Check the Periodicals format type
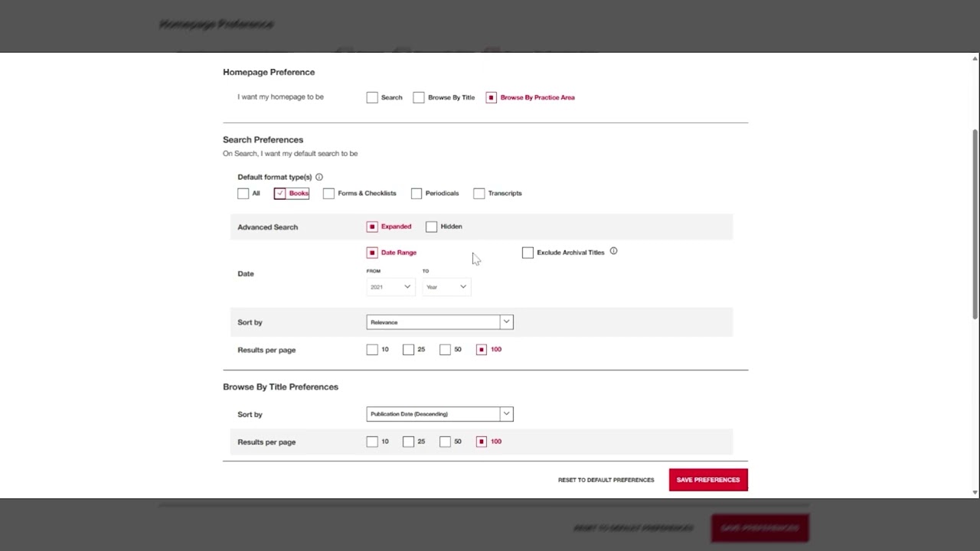980x551 pixels. (416, 194)
